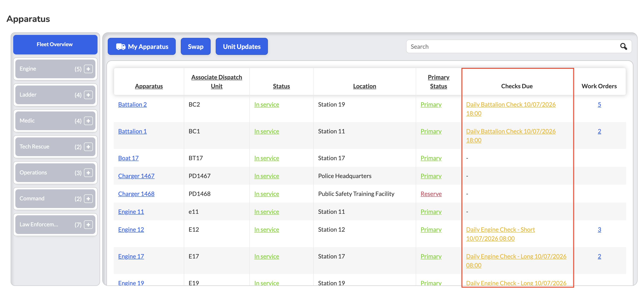Click the truck icon on My Apparatus

(x=121, y=47)
